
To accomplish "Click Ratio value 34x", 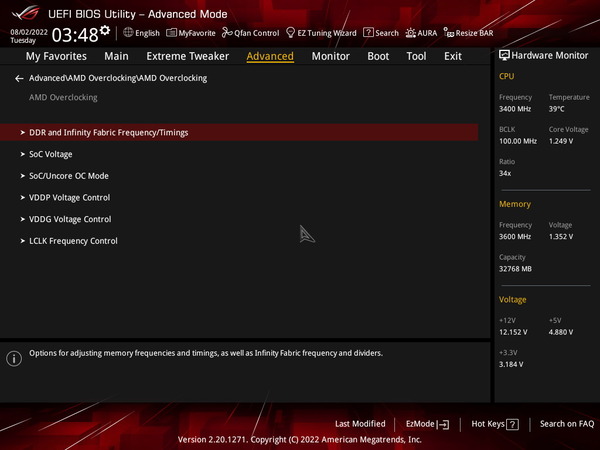I will coord(505,173).
